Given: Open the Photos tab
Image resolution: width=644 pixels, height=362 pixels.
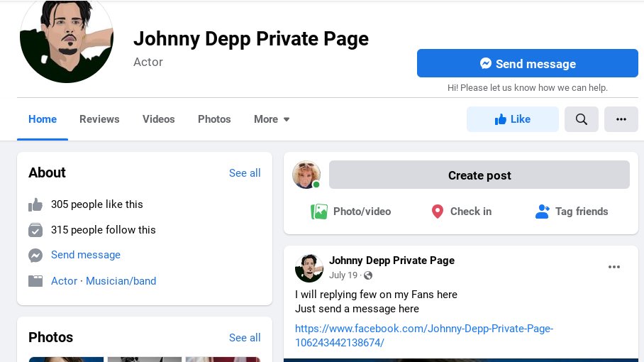Looking at the screenshot, I should coord(214,119).
